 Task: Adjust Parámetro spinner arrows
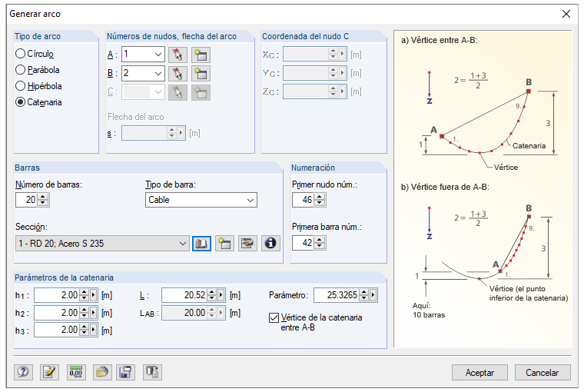(x=364, y=295)
